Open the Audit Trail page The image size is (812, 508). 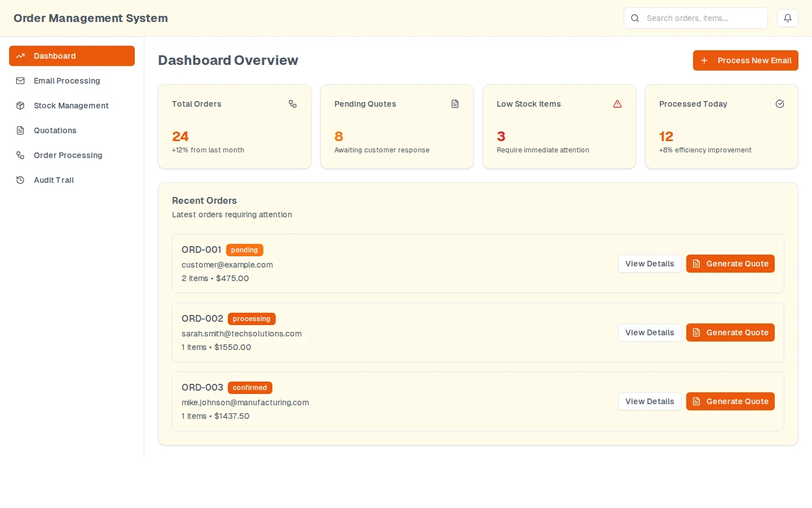coord(72,180)
